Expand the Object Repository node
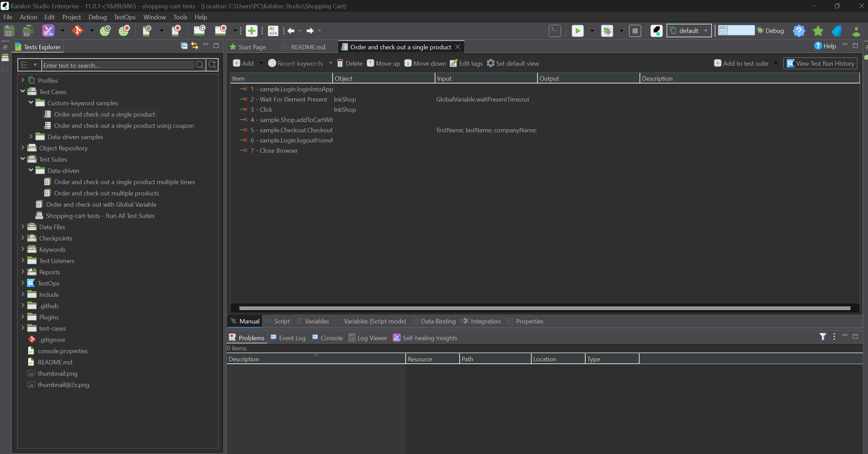 pos(23,148)
